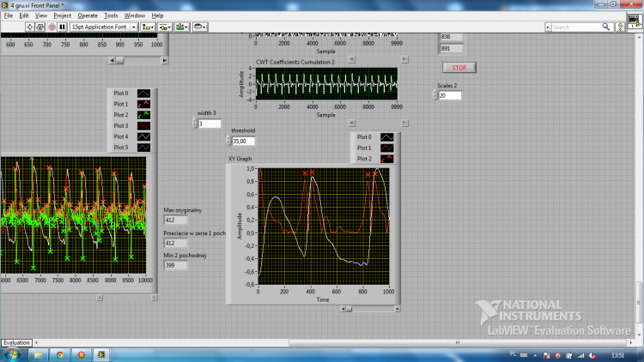Show Context Help question mark icon

[621, 27]
